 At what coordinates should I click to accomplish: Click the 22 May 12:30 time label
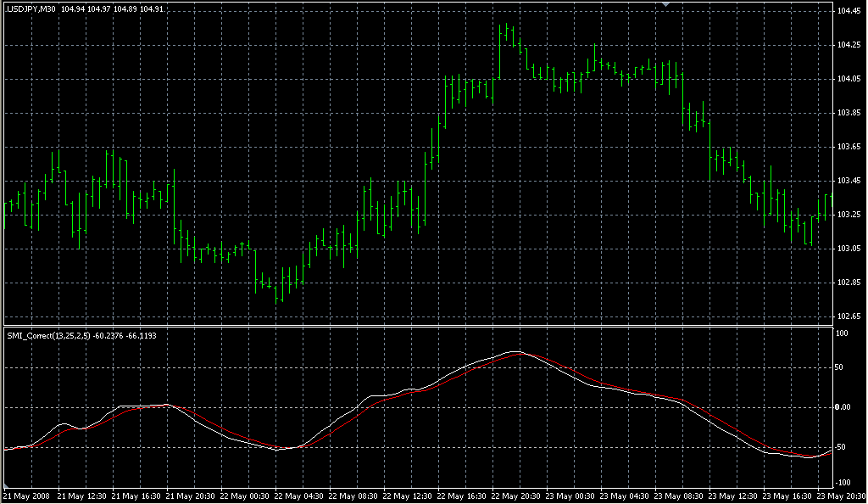[409, 496]
